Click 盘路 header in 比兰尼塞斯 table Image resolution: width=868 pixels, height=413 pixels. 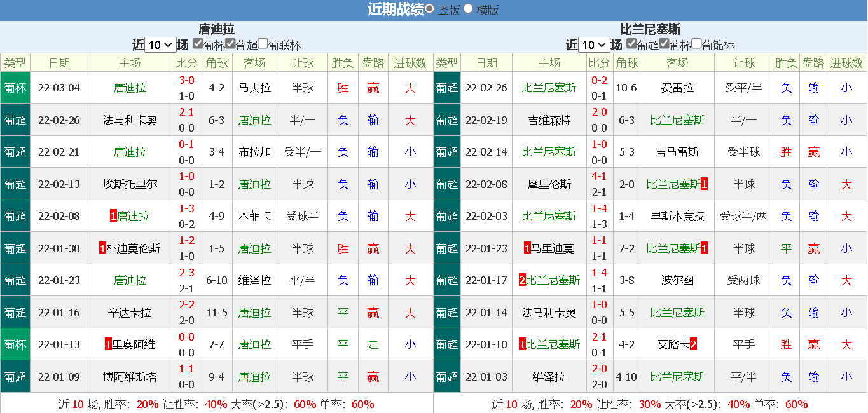813,63
